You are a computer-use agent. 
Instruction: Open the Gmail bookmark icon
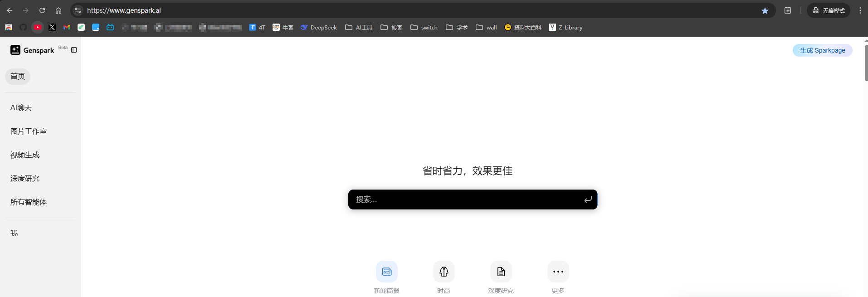67,27
